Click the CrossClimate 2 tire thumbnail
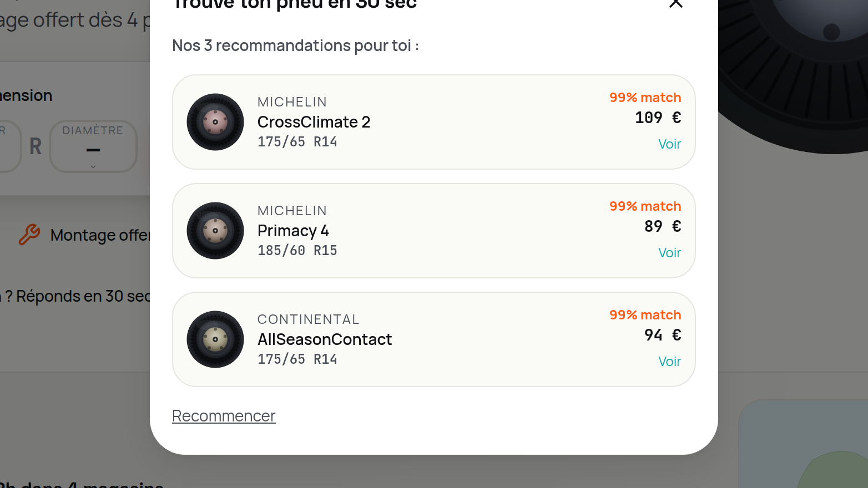Image resolution: width=868 pixels, height=488 pixels. pos(215,122)
